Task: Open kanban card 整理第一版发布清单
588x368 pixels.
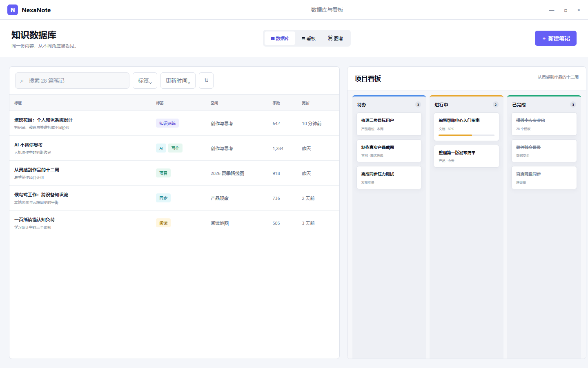Action: (x=466, y=156)
